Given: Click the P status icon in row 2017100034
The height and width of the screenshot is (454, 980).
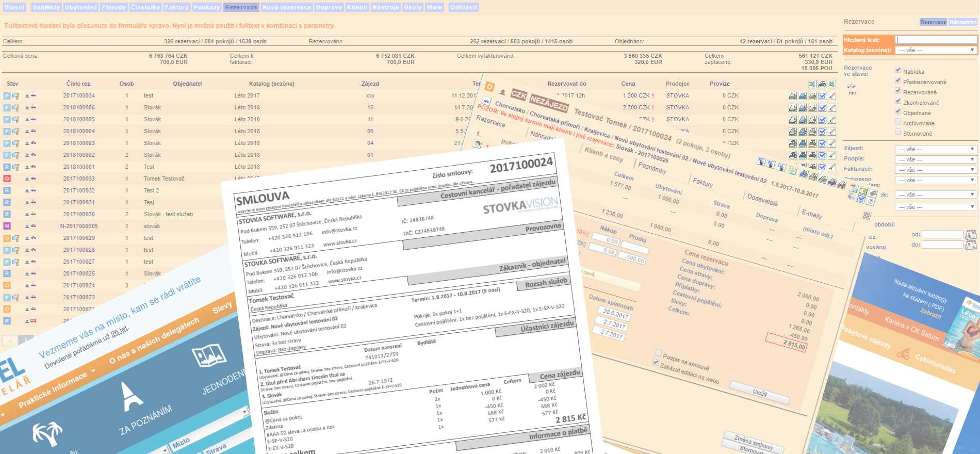Looking at the screenshot, I should coord(7,96).
